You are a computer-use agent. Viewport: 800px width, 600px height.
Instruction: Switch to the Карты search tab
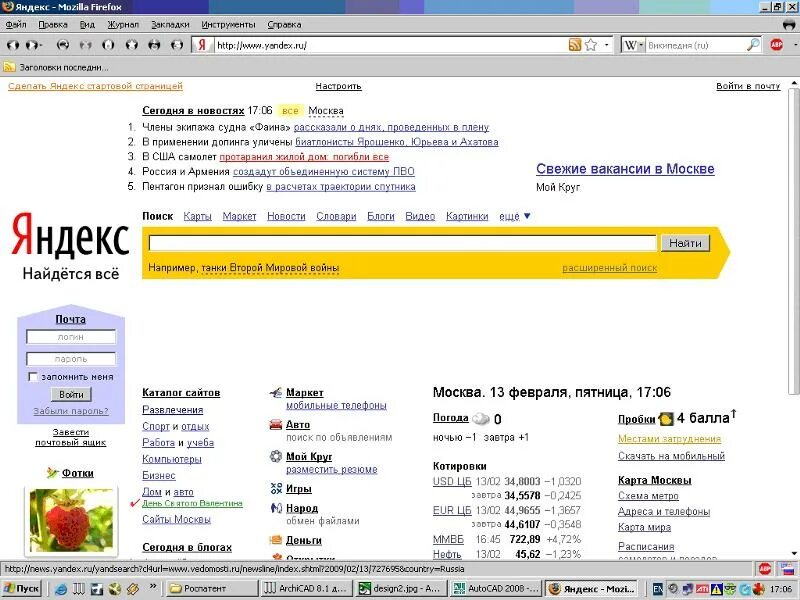pyautogui.click(x=197, y=216)
